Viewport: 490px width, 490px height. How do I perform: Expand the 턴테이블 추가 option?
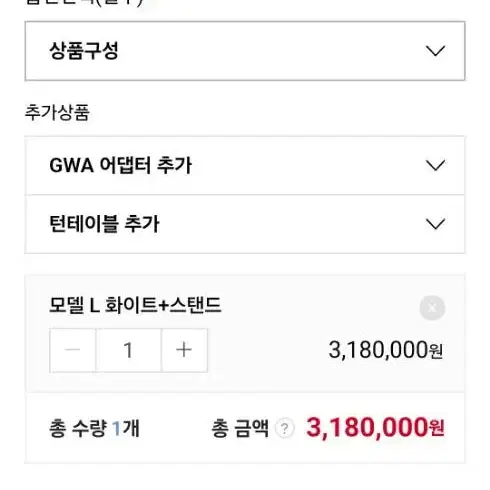[245, 224]
